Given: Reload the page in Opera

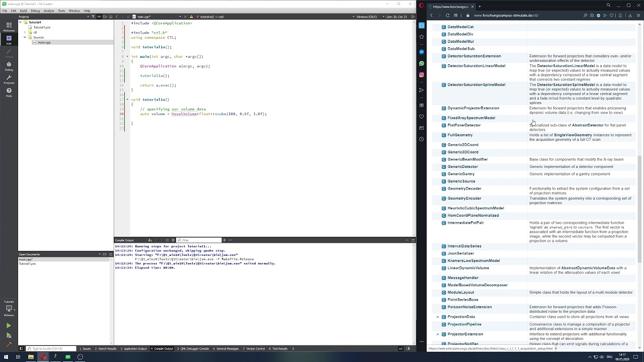Looking at the screenshot, I should [447, 15].
